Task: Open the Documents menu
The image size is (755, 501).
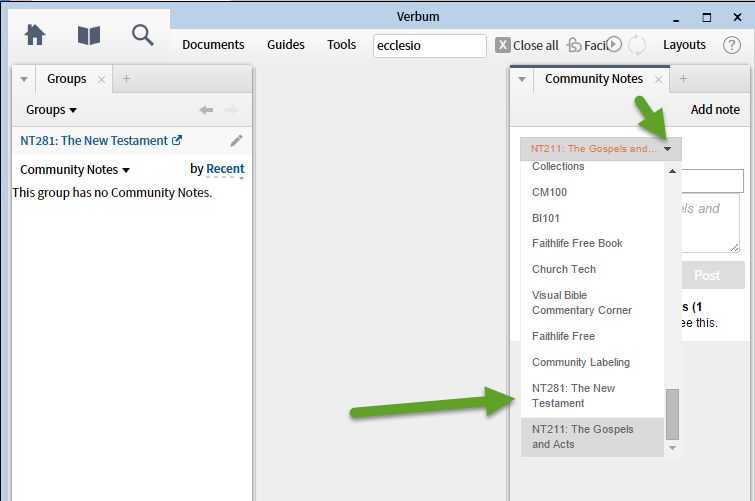Action: point(213,45)
